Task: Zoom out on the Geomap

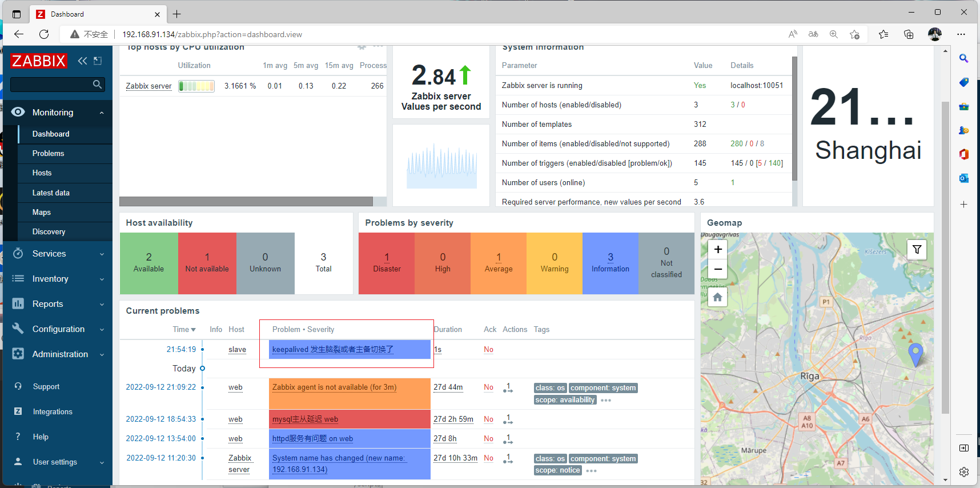Action: click(718, 269)
